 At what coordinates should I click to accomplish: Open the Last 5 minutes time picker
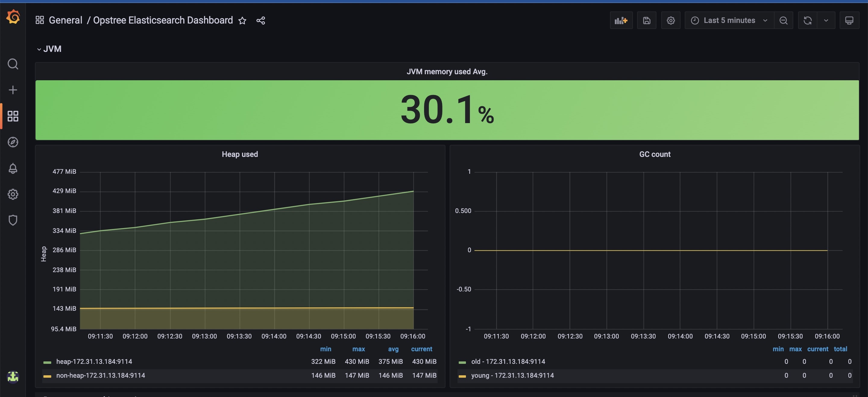coord(729,21)
